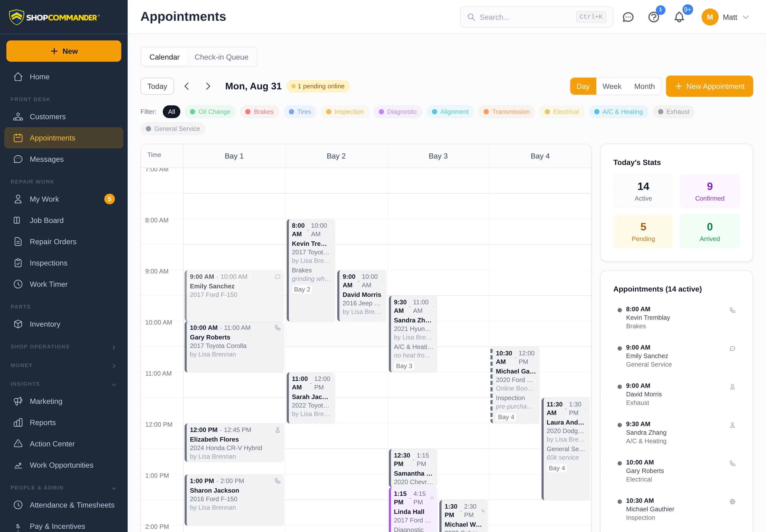The height and width of the screenshot is (532, 766).
Task: Toggle the Alignment filter chip
Action: (x=450, y=112)
